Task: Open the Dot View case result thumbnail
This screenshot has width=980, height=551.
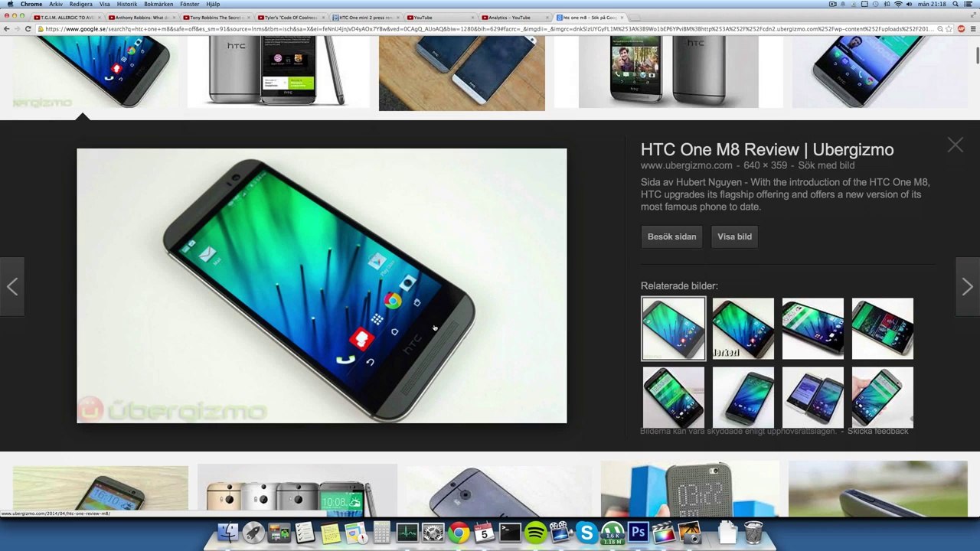Action: pyautogui.click(x=690, y=489)
